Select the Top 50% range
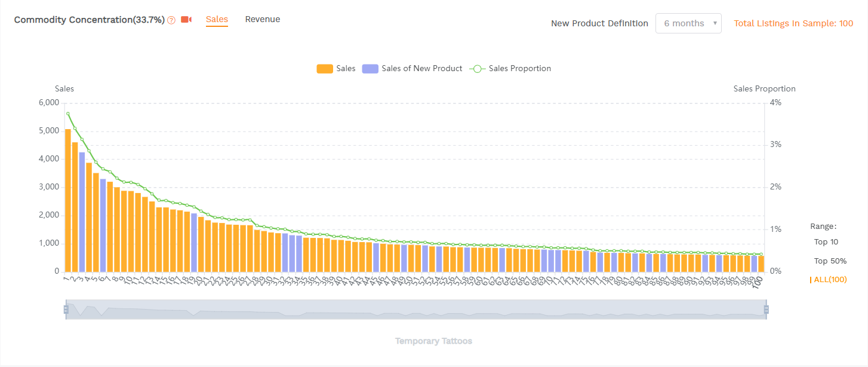 tap(830, 261)
